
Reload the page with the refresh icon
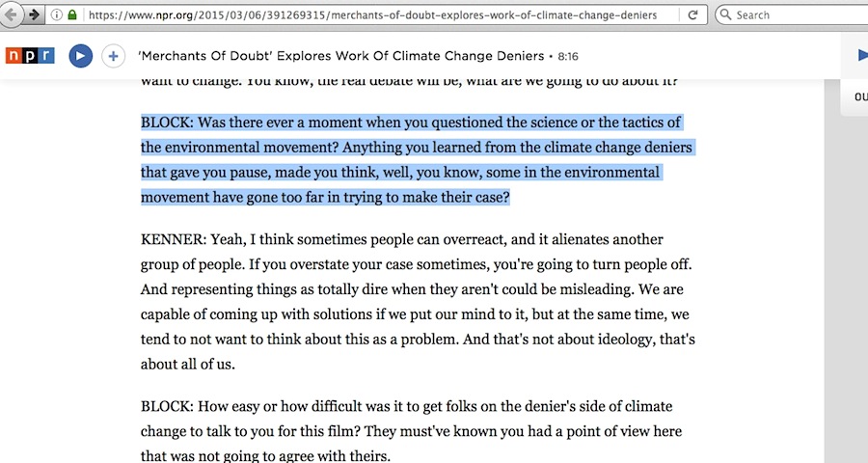pyautogui.click(x=693, y=15)
